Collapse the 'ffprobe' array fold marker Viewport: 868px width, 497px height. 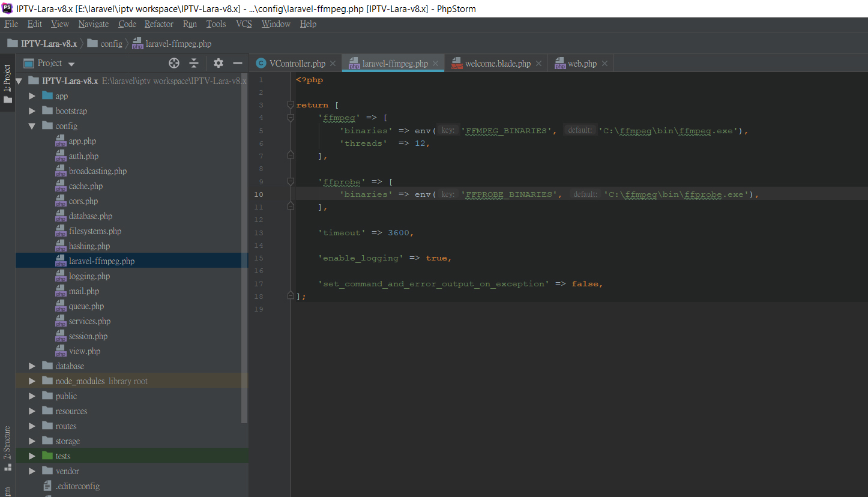pyautogui.click(x=291, y=181)
